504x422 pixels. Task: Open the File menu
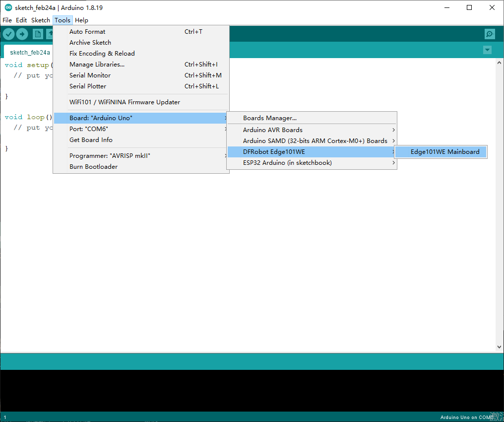(7, 20)
